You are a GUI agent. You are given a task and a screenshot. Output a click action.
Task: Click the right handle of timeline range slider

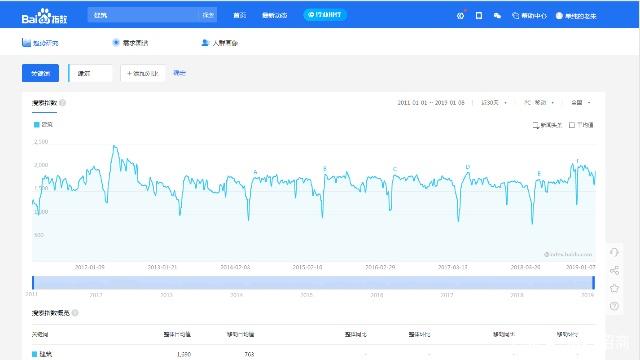click(593, 282)
